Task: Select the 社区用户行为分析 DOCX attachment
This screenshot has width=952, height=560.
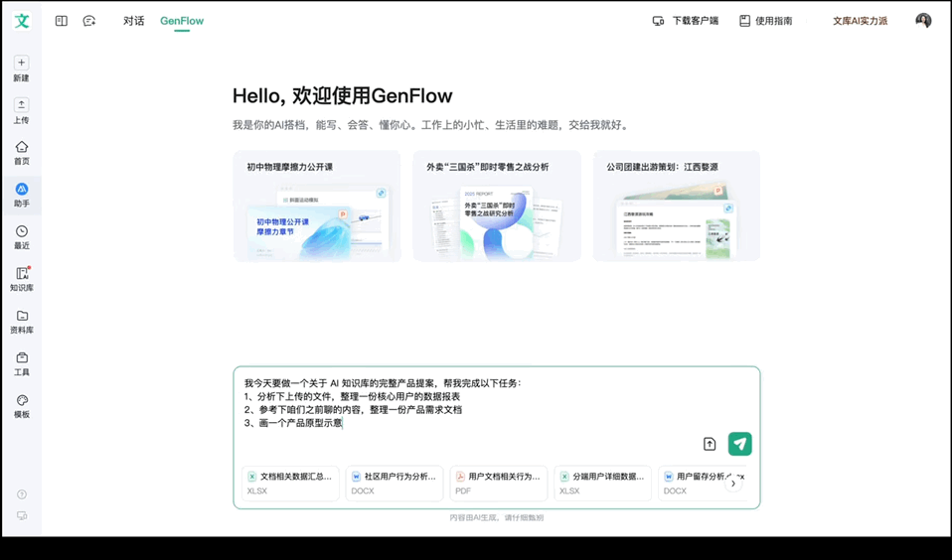Action: point(395,483)
